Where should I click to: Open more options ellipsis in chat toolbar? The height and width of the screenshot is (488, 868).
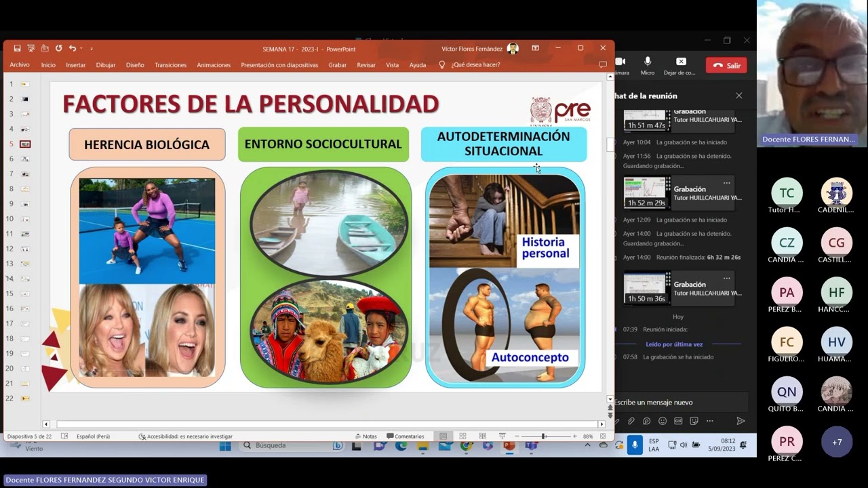point(709,421)
